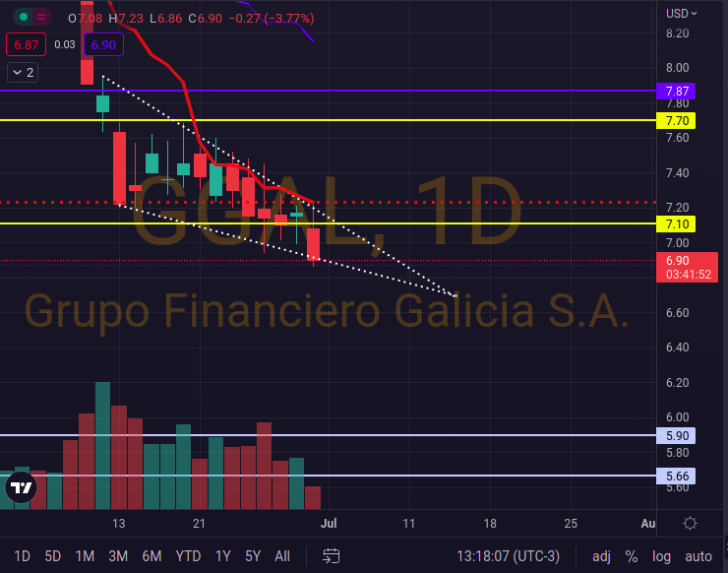
Task: Click the 7.20 price axis label
Action: 678,208
